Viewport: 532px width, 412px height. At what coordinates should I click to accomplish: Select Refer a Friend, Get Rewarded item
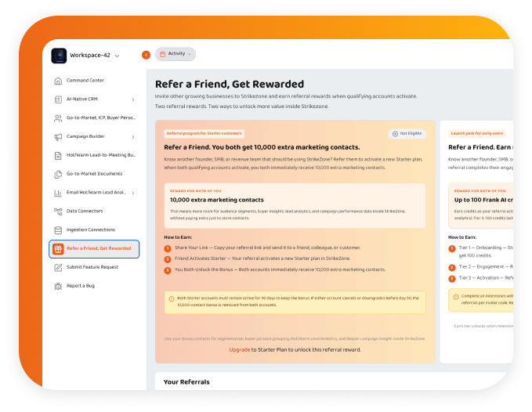pyautogui.click(x=94, y=249)
